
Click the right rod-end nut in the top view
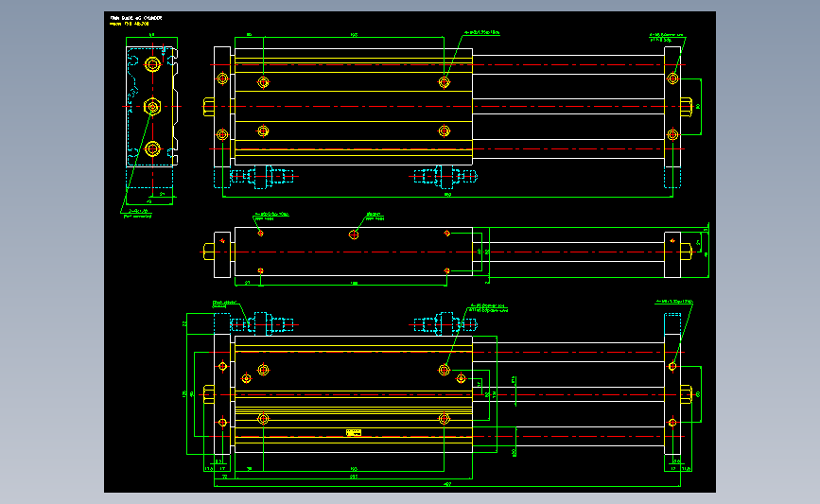686,107
